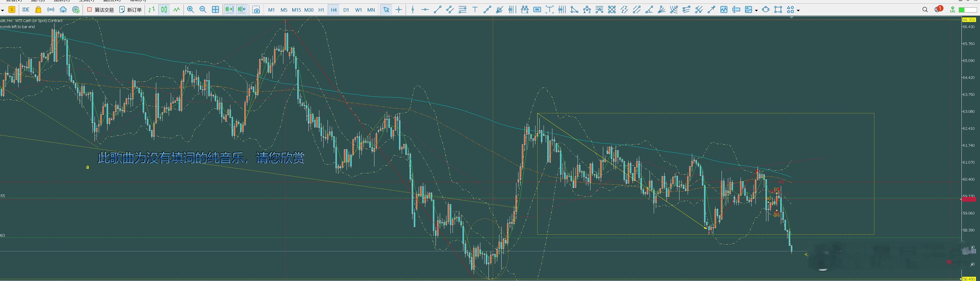Open the Market shopping bag icon
The height and width of the screenshot is (281, 980).
(x=38, y=10)
